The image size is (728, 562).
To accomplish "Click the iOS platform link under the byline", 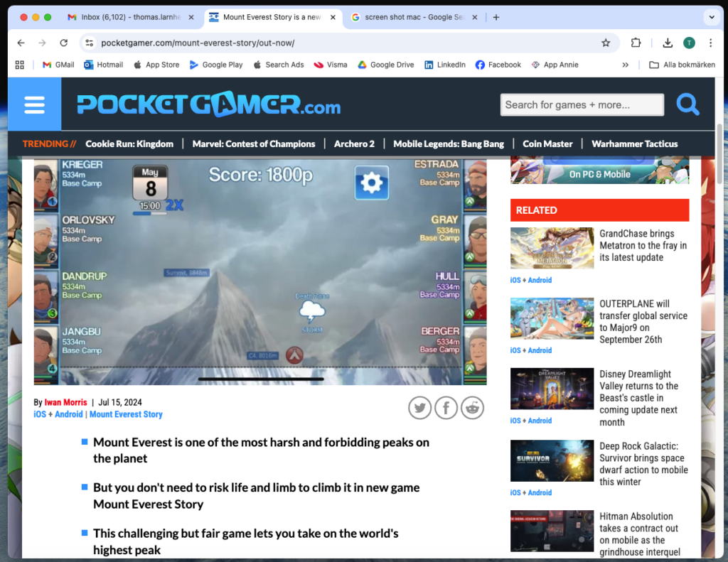I will point(40,414).
